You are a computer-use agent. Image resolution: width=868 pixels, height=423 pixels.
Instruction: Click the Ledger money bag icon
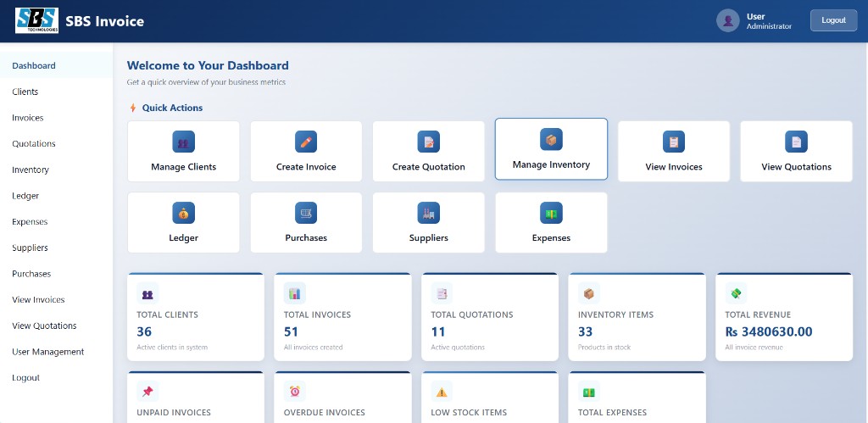[x=183, y=213]
